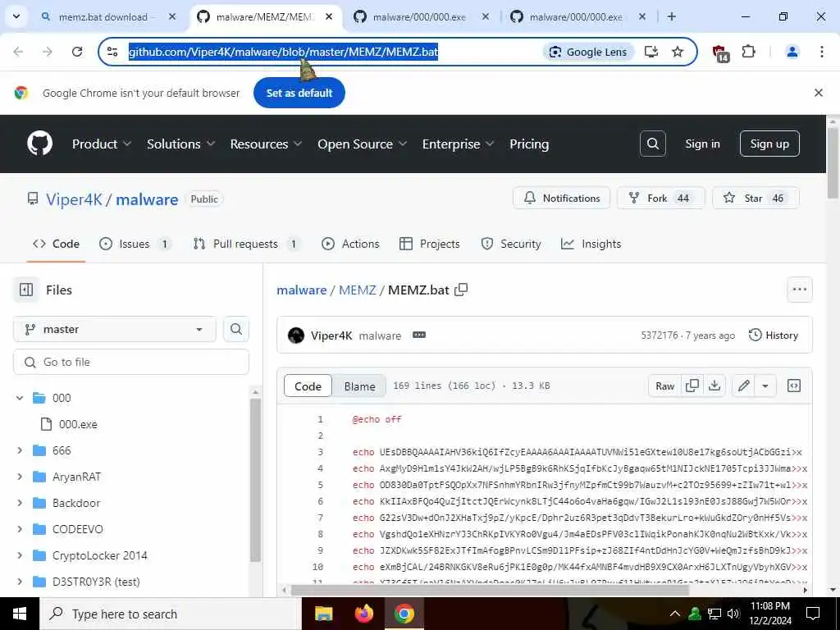The image size is (840, 630).
Task: Edit this file with the pencil icon
Action: click(x=743, y=386)
